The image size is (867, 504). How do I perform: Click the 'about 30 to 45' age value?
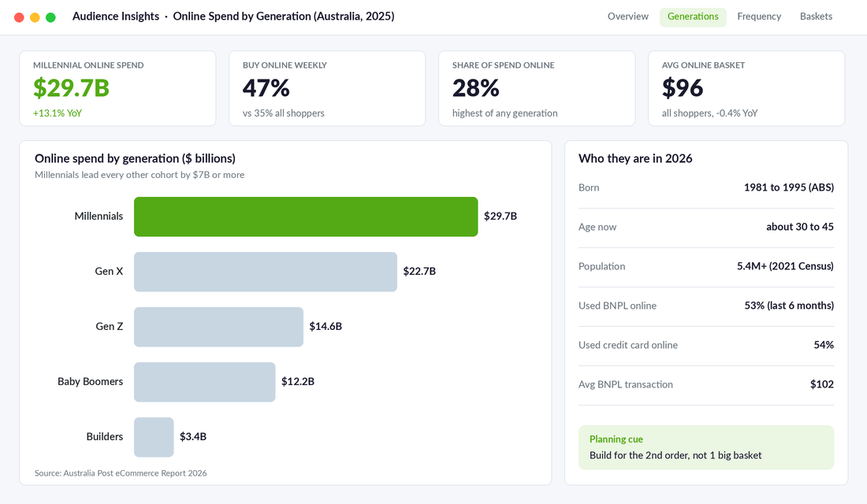point(799,227)
